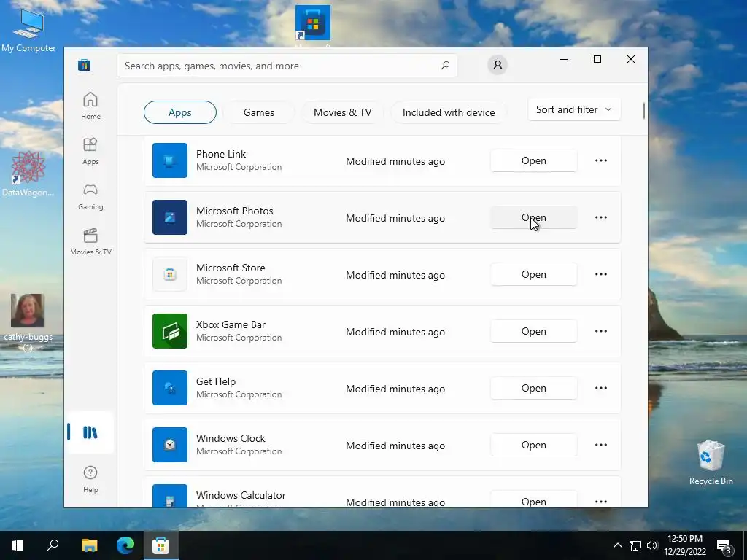
Task: Open File Explorer from taskbar
Action: point(89,545)
